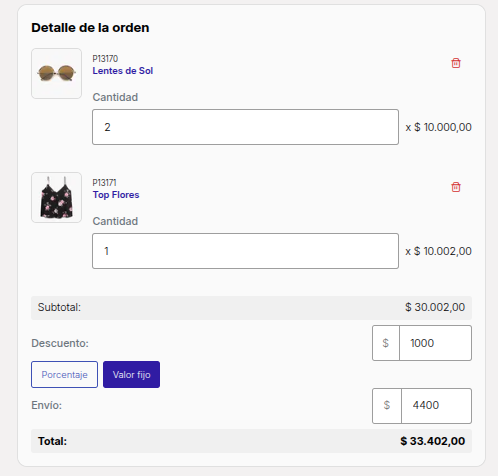The image size is (498, 476).
Task: Delete the Lentes de Sol item
Action: click(x=456, y=63)
